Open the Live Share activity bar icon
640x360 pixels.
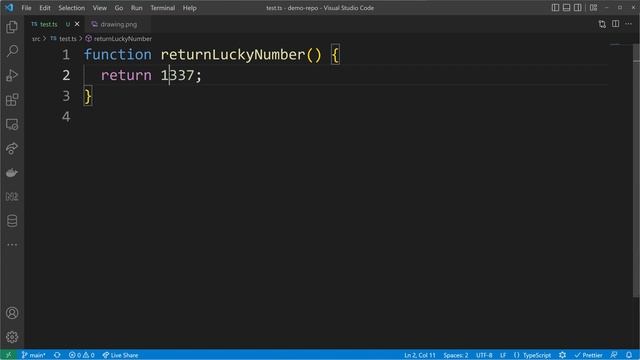pos(12,148)
